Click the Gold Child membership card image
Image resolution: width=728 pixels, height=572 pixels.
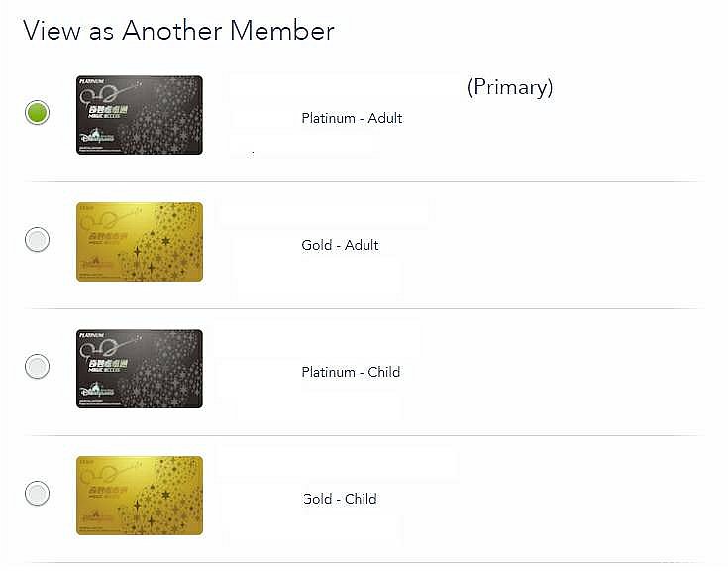pos(140,496)
